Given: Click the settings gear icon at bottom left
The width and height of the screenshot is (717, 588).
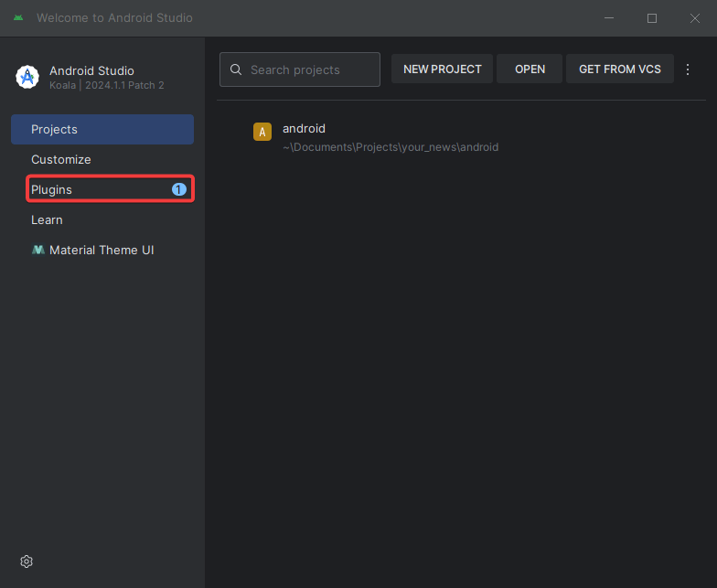Looking at the screenshot, I should point(27,561).
